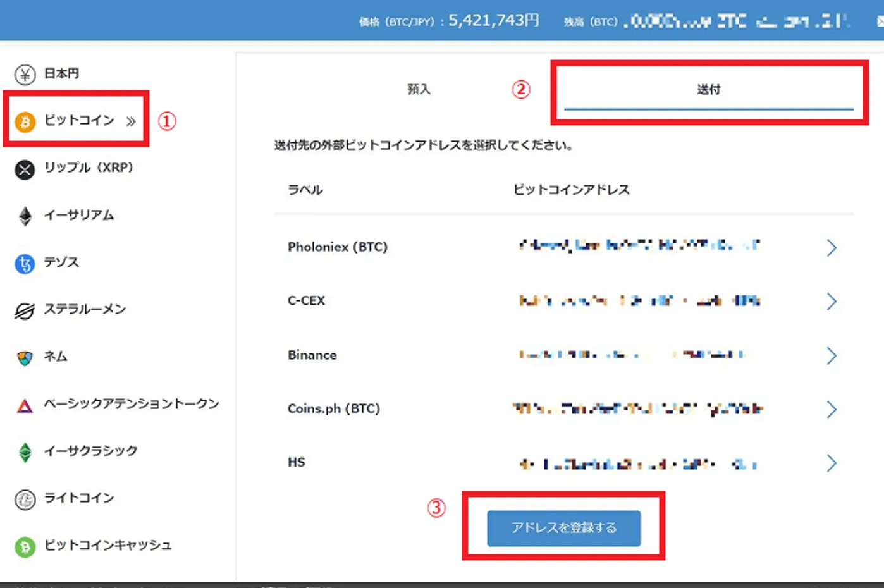This screenshot has width=884, height=588.
Task: Open イーサクラシック from sidebar
Action: point(90,450)
